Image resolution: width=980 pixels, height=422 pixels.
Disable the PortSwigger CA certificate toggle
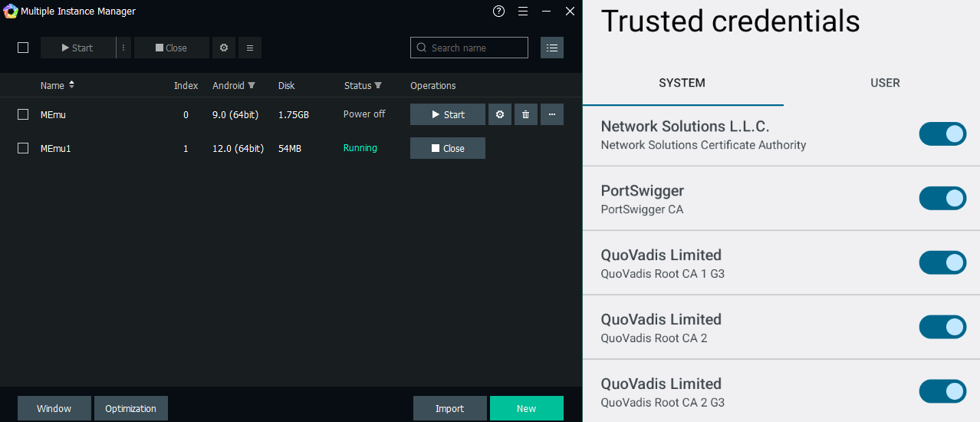tap(942, 198)
